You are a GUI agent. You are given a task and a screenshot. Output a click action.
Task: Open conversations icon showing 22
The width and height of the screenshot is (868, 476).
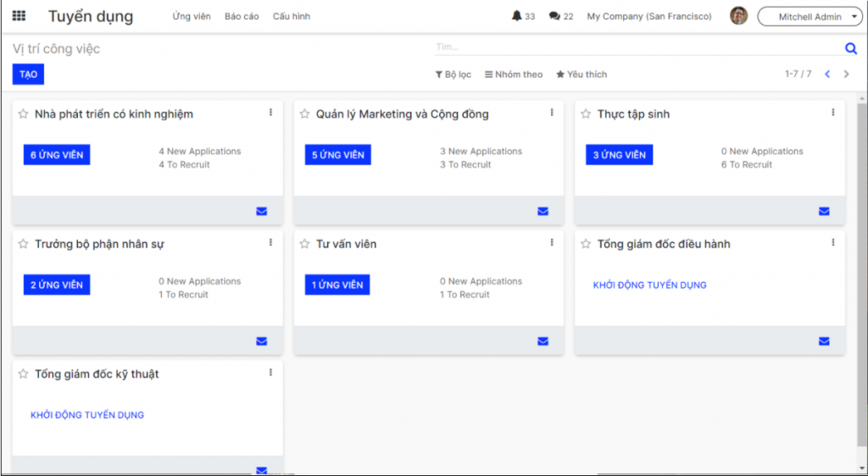coord(561,16)
